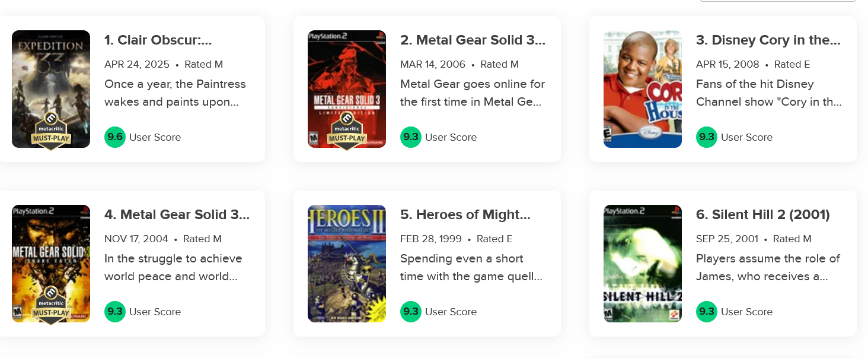The image size is (868, 358).
Task: Open the Disney Cory in the House title link
Action: pyautogui.click(x=768, y=40)
